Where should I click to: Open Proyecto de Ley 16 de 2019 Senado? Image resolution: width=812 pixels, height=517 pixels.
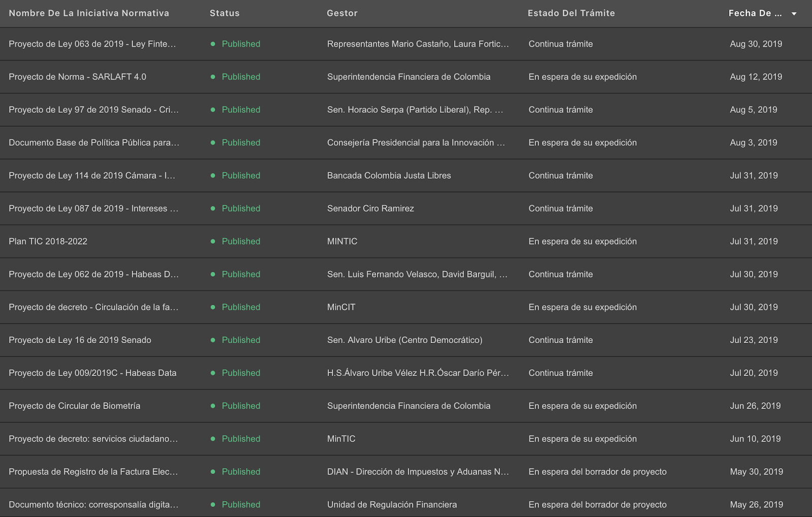[x=406, y=340]
